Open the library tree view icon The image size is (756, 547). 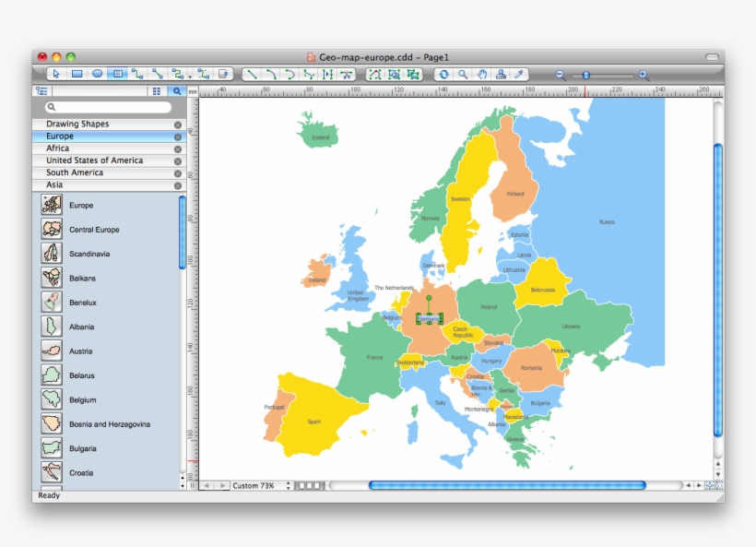42,90
